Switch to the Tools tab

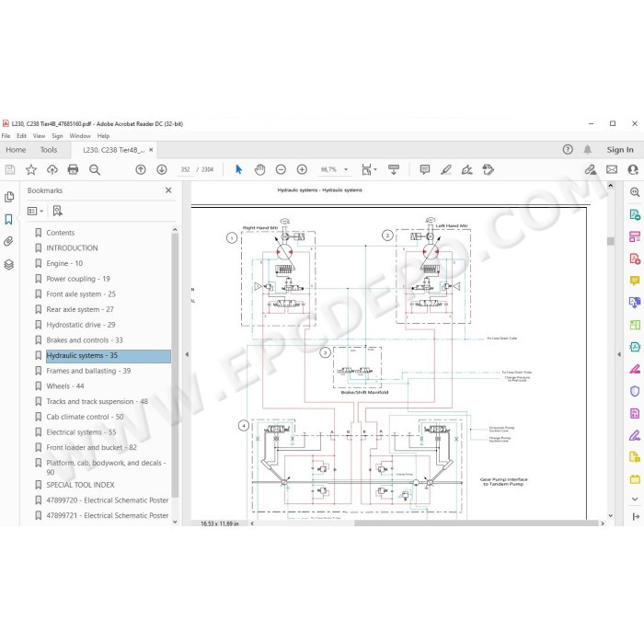pos(49,150)
